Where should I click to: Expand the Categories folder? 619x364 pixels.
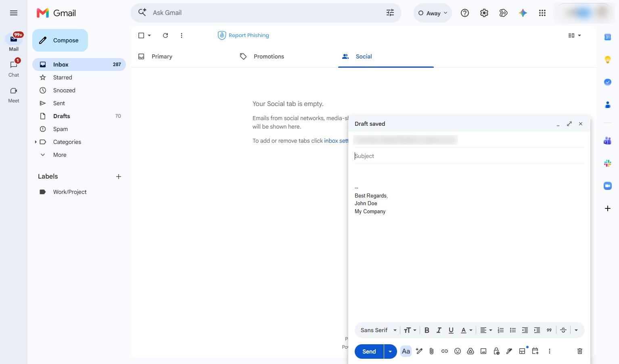[36, 142]
